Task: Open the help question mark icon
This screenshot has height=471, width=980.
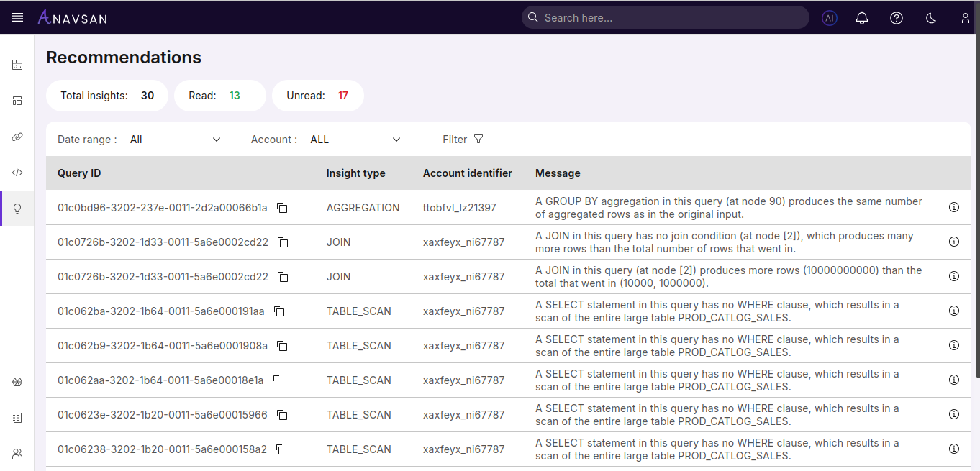Action: point(897,18)
